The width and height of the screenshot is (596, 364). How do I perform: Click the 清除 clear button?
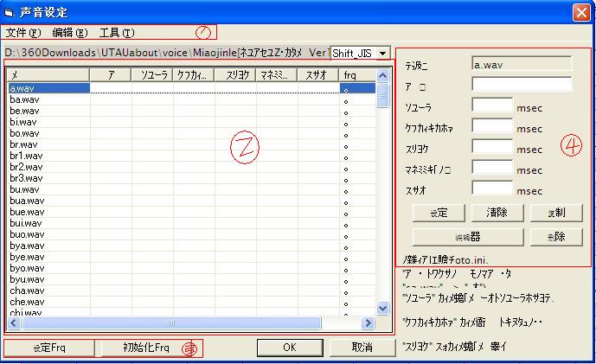coord(497,213)
